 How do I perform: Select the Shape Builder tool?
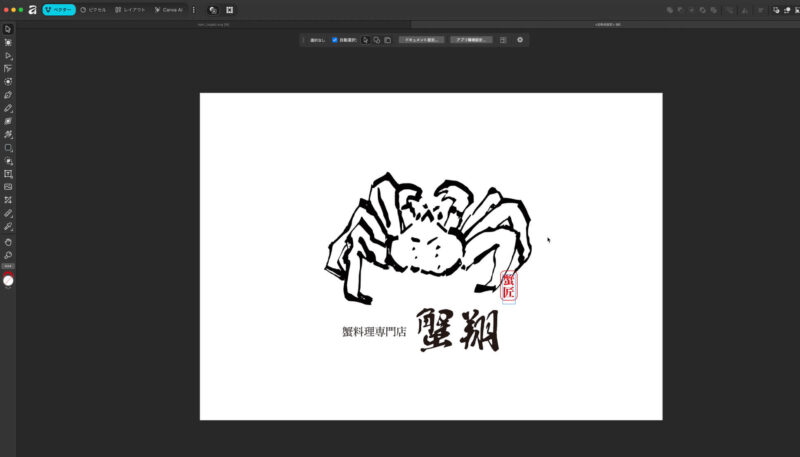[8, 161]
